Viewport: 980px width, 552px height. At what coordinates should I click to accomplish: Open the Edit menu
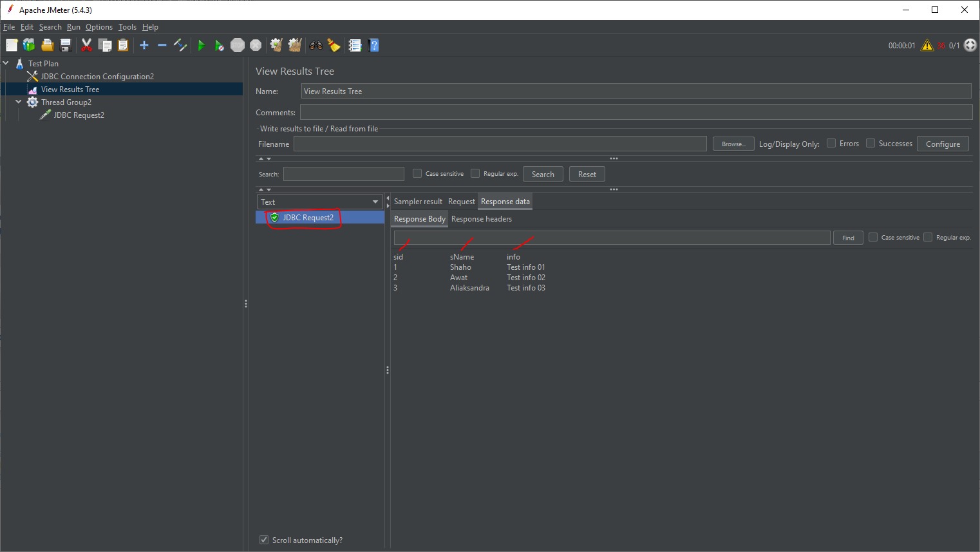pos(27,27)
